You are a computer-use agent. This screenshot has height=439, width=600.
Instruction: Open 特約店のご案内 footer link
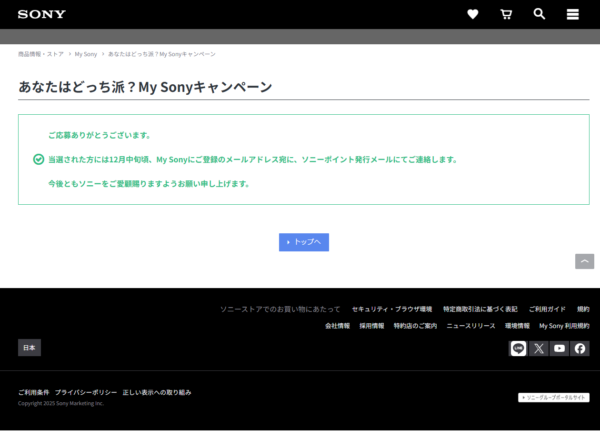[x=415, y=326]
